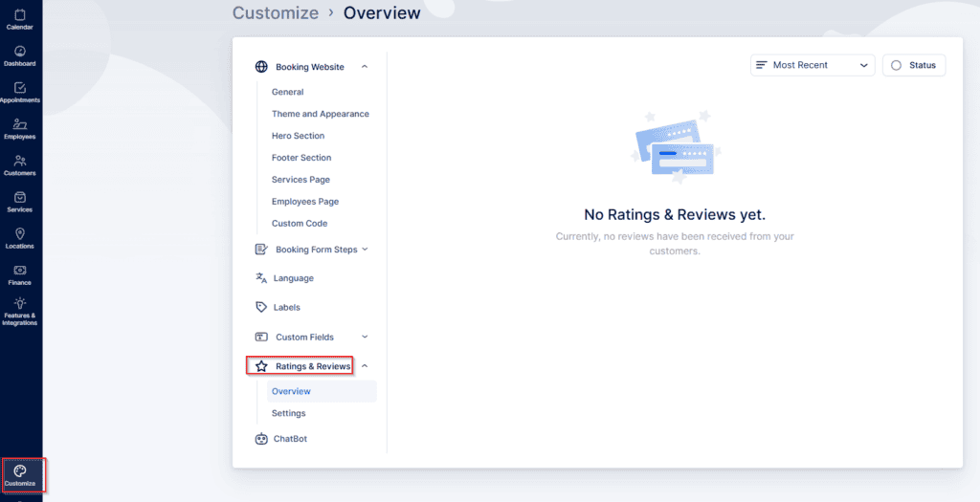This screenshot has width=980, height=502.
Task: Click 'Currently, no reviews have been received' text
Action: point(675,244)
